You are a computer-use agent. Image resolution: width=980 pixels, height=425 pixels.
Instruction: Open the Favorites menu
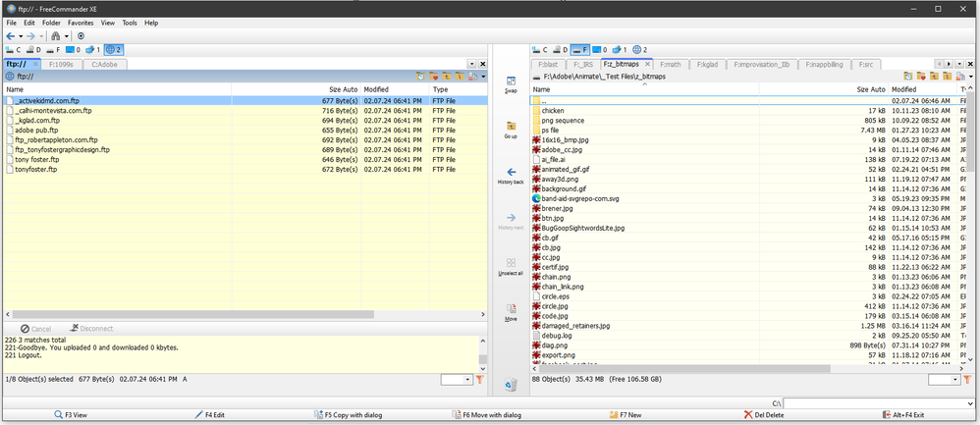coord(81,23)
